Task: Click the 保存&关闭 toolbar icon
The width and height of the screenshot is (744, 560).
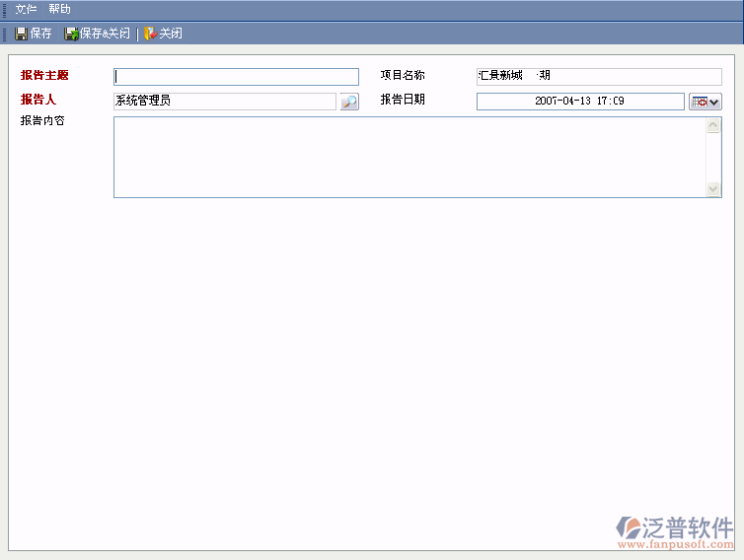Action: [71, 34]
